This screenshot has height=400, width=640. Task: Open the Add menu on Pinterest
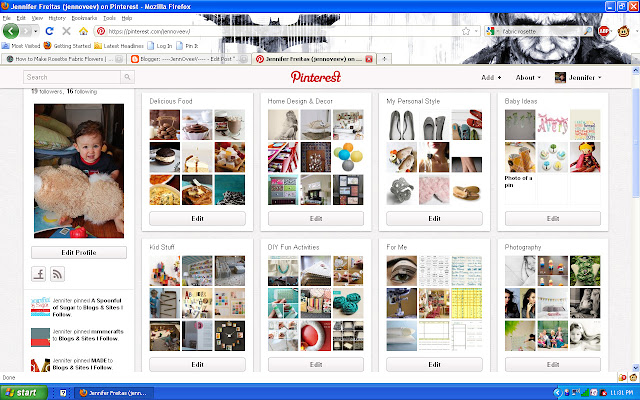tap(491, 77)
